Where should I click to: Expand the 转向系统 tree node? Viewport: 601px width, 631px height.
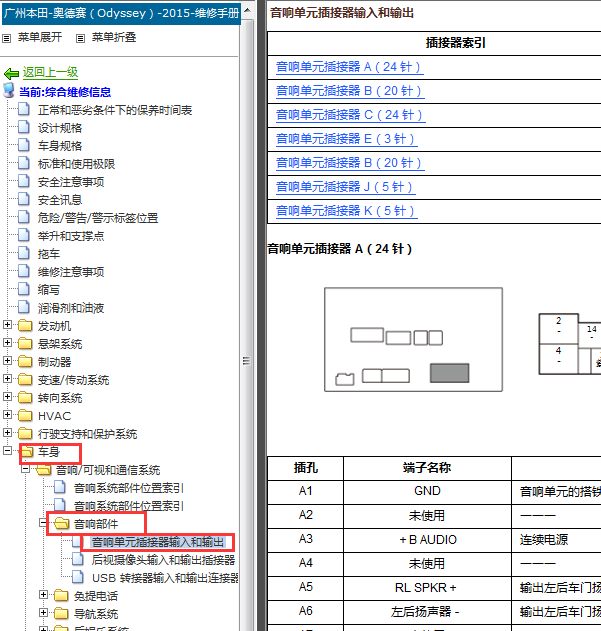click(7, 396)
